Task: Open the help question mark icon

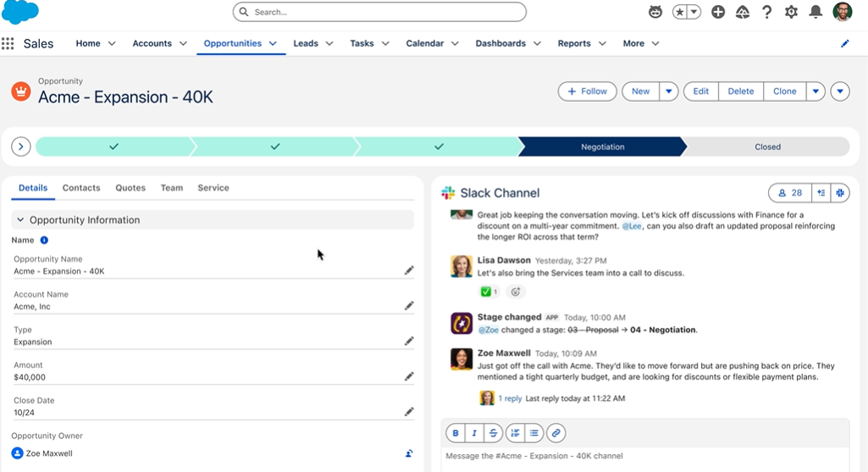Action: click(x=766, y=12)
